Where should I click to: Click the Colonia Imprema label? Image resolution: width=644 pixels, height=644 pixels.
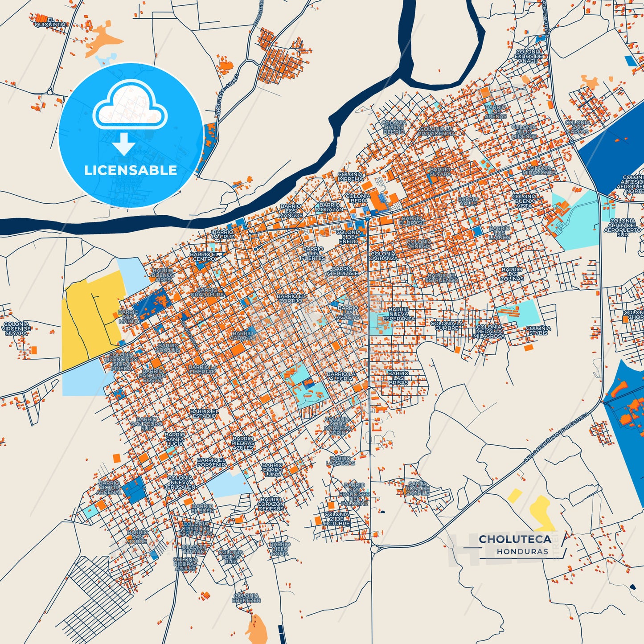tap(350, 176)
